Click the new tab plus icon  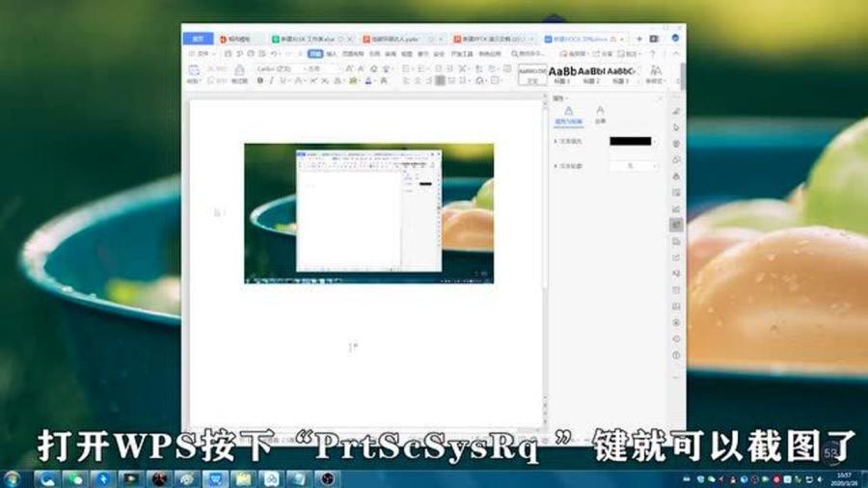tap(638, 39)
